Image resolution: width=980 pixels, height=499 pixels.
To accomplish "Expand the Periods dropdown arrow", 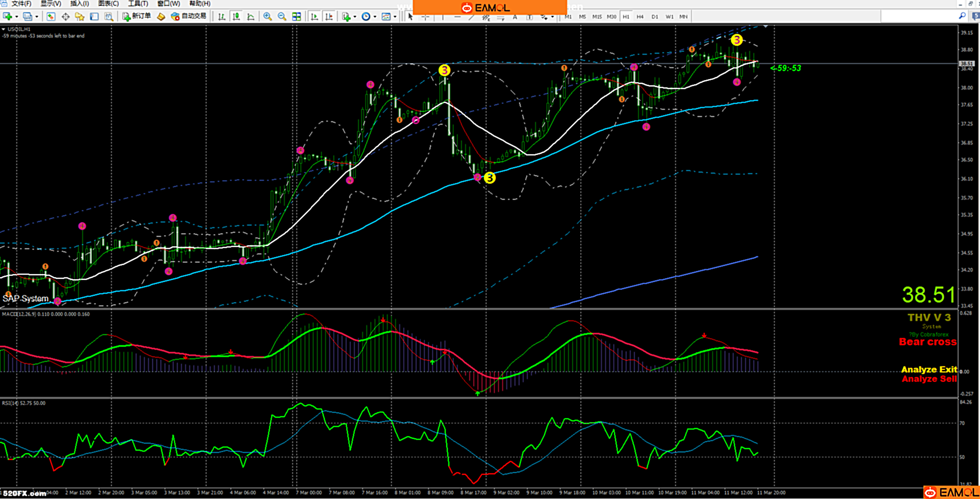I will (x=375, y=16).
